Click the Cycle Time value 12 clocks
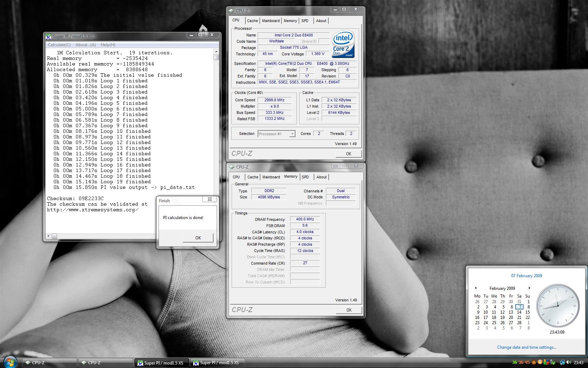588x368 pixels. (305, 251)
